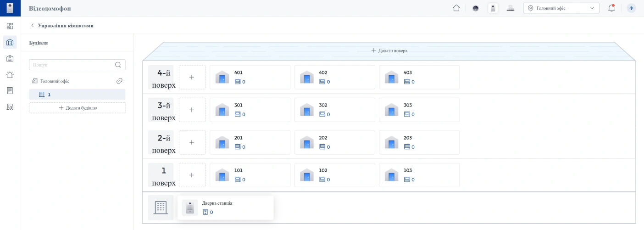
Task: Open the notifications bell
Action: [611, 8]
